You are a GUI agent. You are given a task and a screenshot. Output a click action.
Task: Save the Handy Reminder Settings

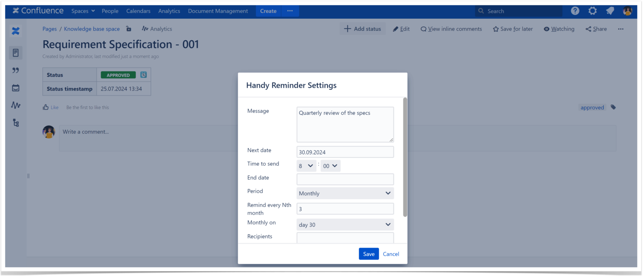[x=369, y=254]
